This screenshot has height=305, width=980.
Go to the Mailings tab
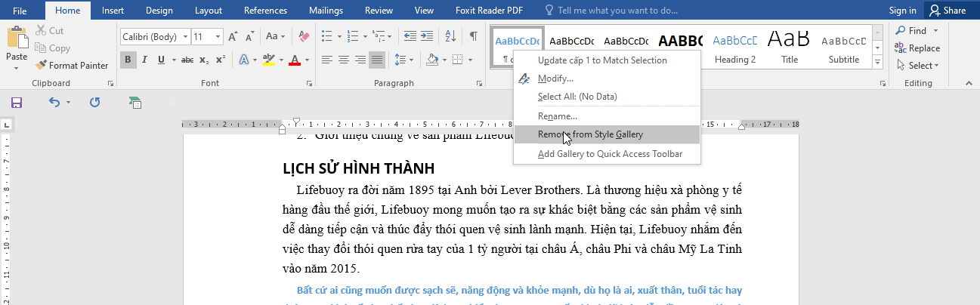pos(326,11)
